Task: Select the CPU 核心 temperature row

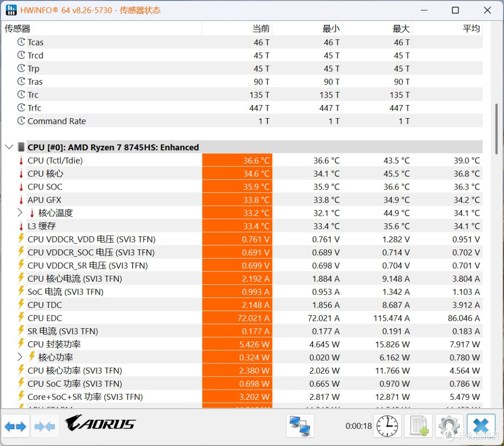Action: 249,174
